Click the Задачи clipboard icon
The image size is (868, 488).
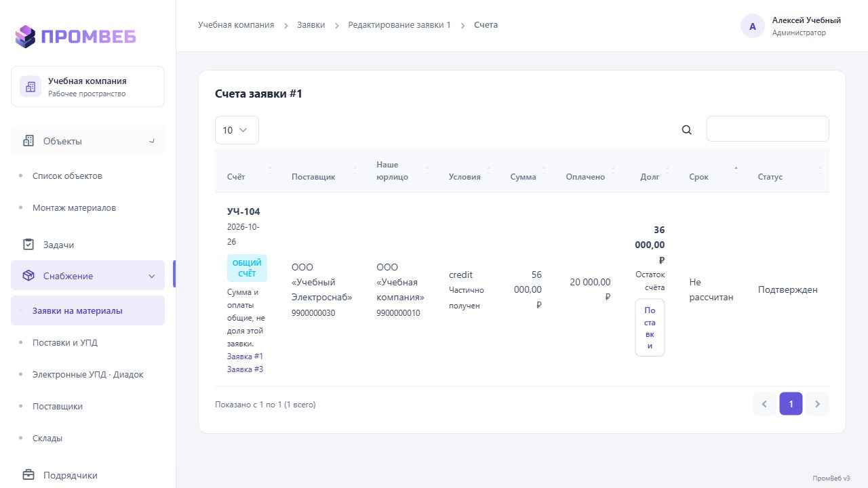click(x=28, y=245)
